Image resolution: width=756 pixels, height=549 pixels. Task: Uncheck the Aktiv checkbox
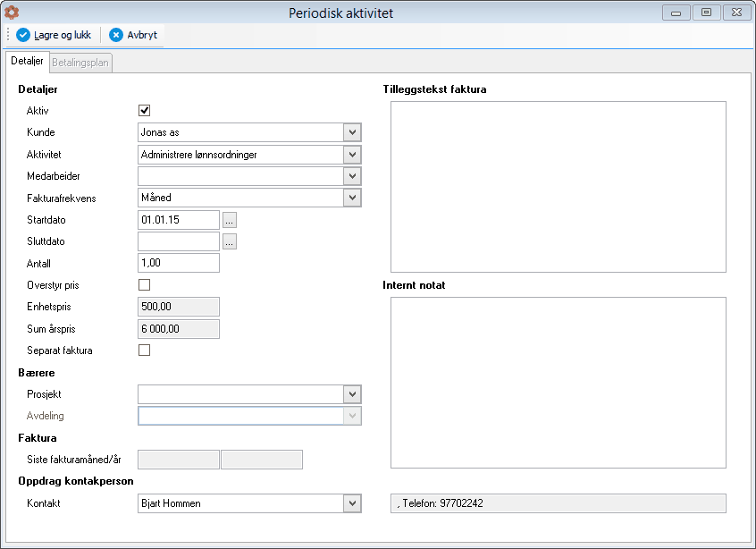[144, 111]
